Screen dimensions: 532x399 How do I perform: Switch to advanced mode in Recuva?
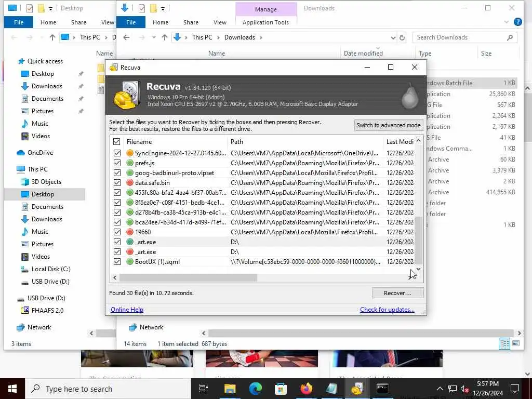pyautogui.click(x=388, y=125)
